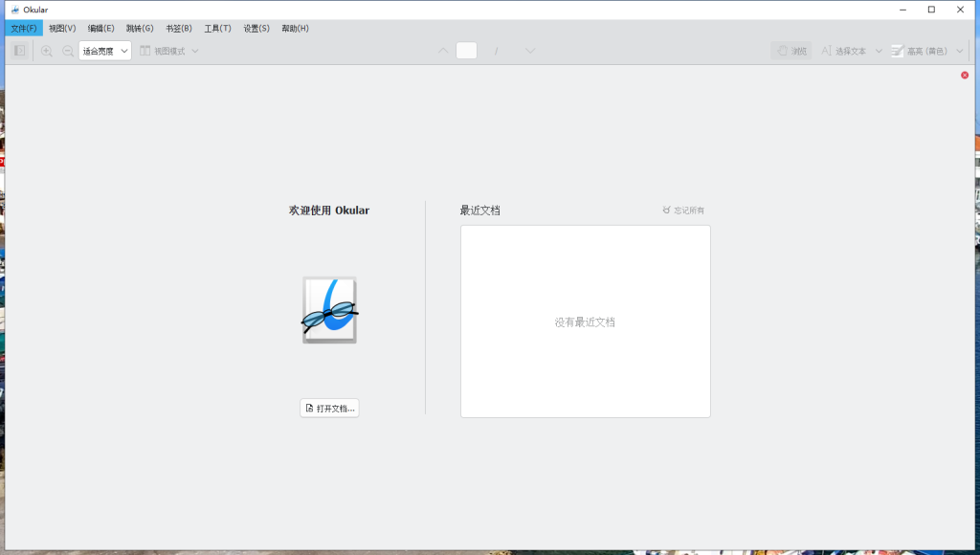Open the 设置(S) menu
This screenshot has width=980, height=555.
(x=256, y=28)
